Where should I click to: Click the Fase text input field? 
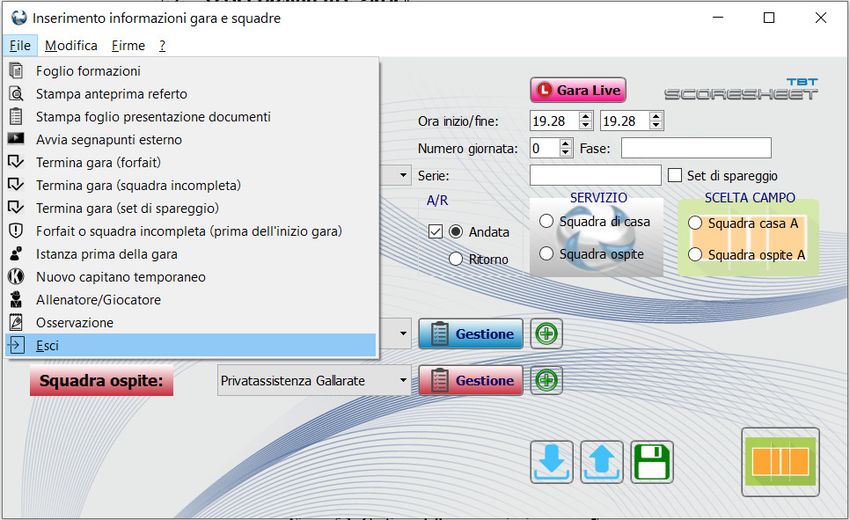(x=696, y=148)
